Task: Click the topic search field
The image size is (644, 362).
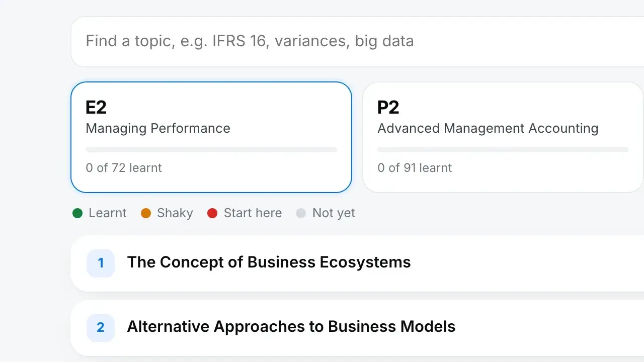Action: coord(357,41)
